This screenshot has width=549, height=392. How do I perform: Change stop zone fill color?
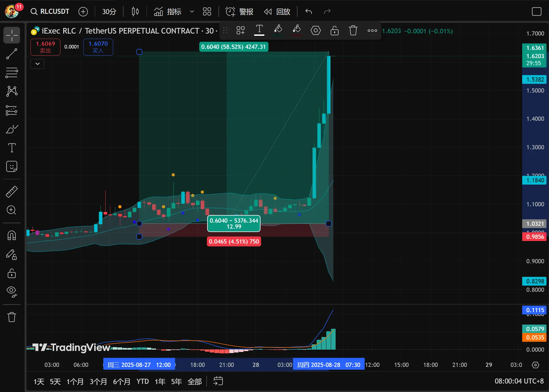tap(297, 30)
